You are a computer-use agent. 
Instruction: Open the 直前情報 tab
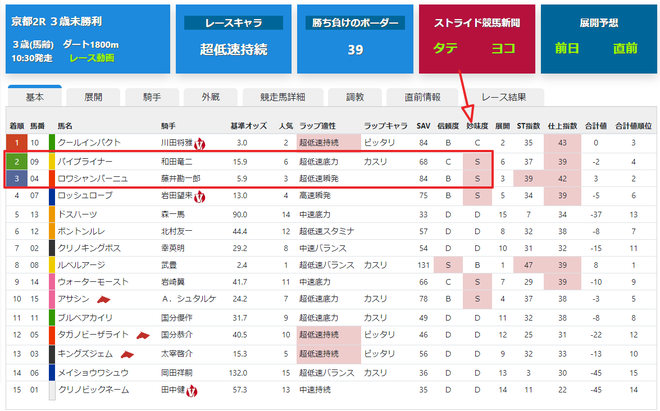pos(422,97)
